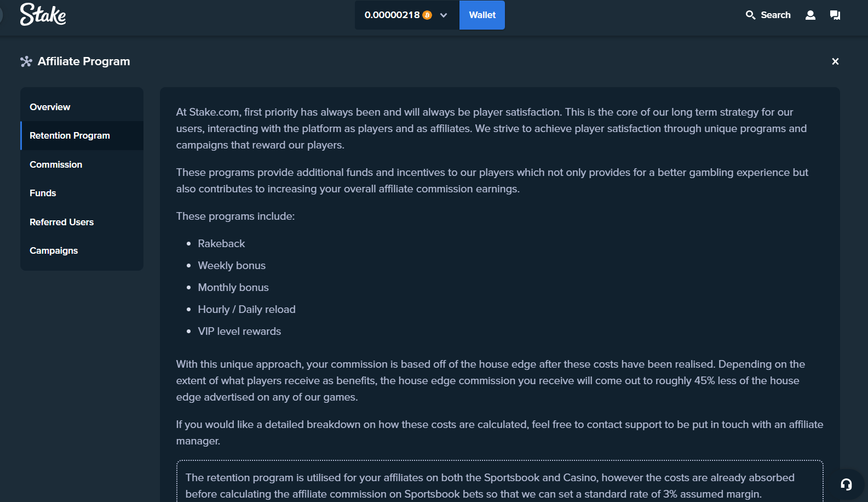The width and height of the screenshot is (868, 502).
Task: Show the Referred Users tab
Action: click(x=61, y=222)
